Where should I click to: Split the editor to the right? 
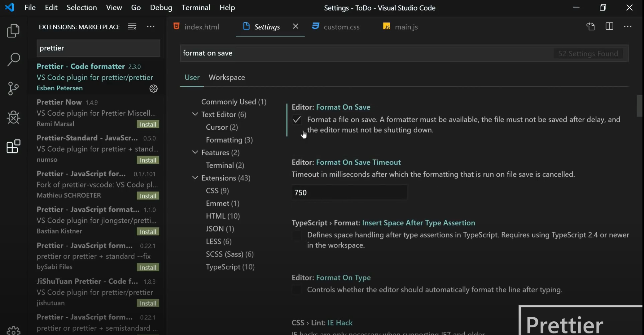(x=609, y=27)
